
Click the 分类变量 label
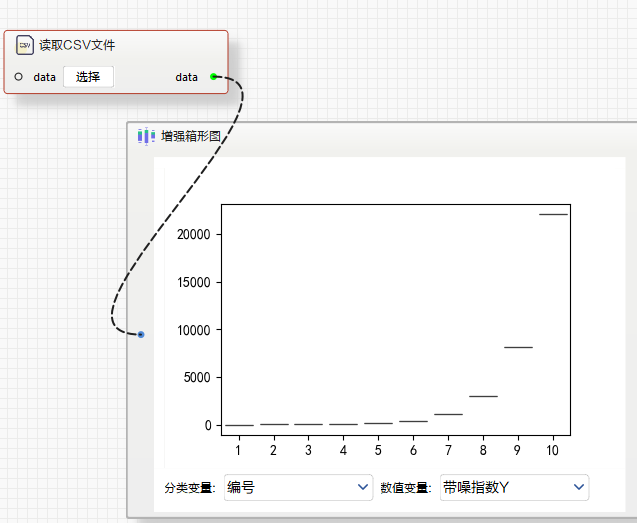click(190, 488)
